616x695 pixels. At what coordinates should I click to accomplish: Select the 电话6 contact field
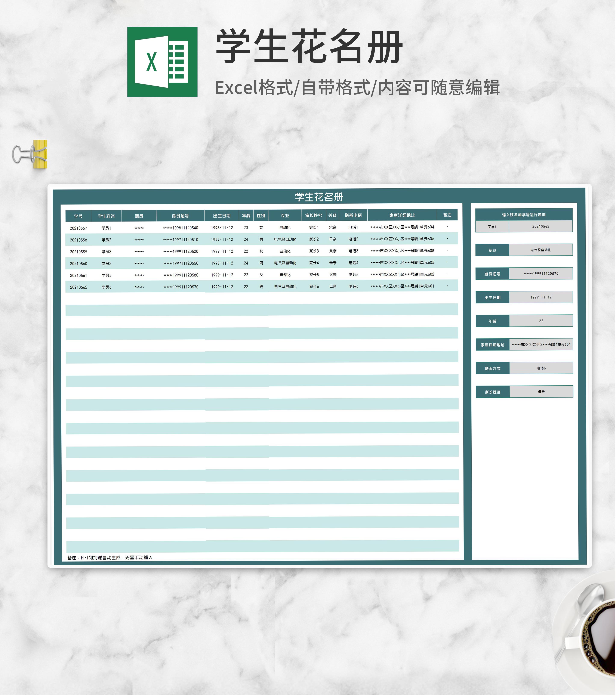541,368
